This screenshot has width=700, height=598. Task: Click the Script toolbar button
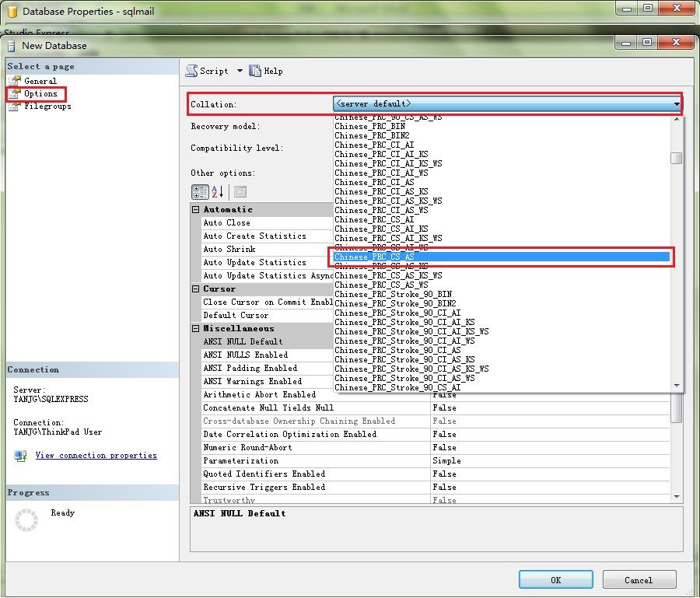207,71
